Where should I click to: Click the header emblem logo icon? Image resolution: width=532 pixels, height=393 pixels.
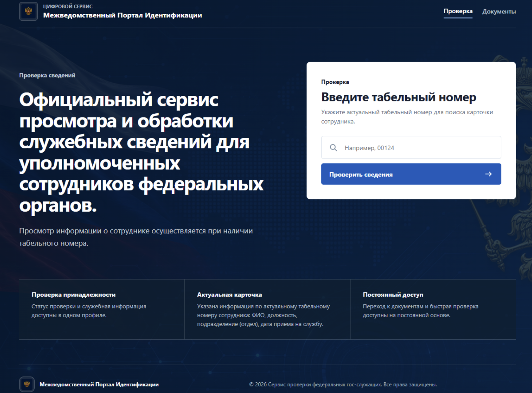(28, 11)
